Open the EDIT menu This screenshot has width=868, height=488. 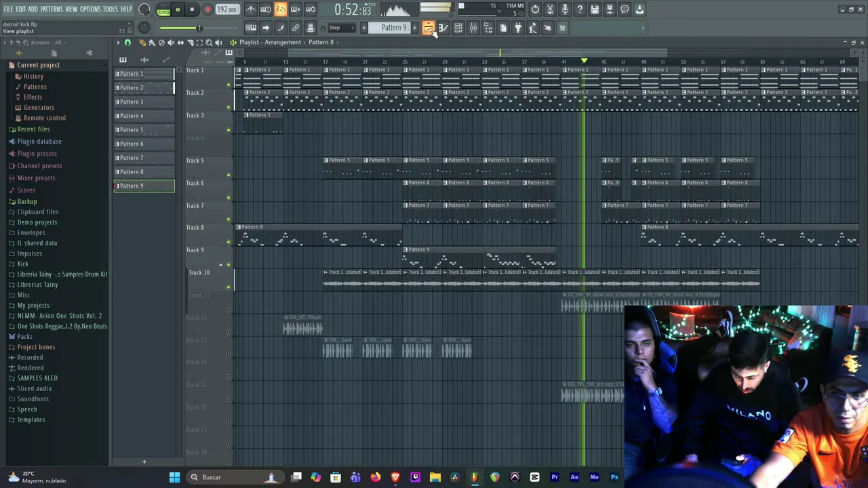point(21,9)
